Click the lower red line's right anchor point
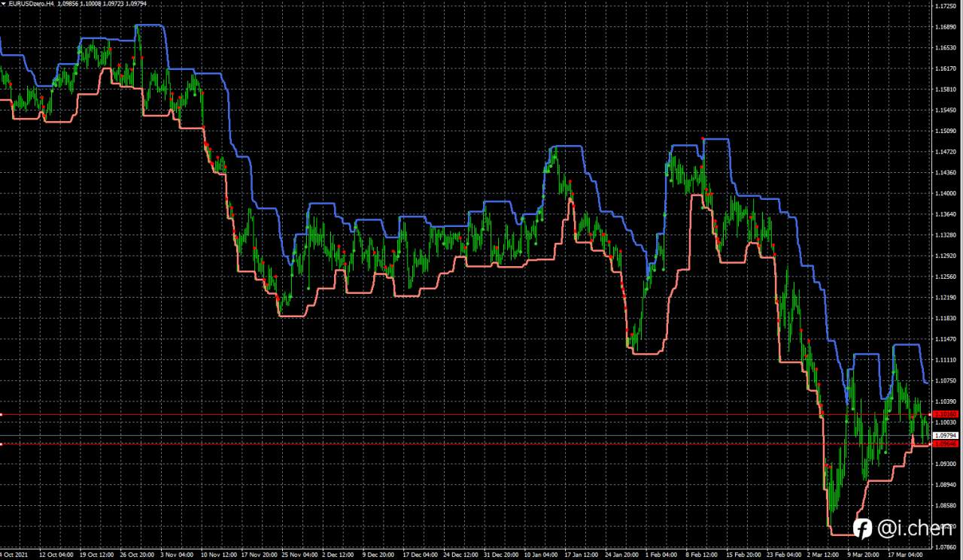Image resolution: width=963 pixels, height=560 pixels. pyautogui.click(x=930, y=443)
